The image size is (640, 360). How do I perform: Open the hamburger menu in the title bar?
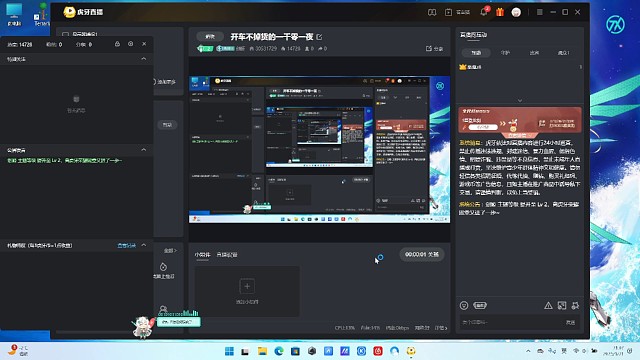(540, 12)
